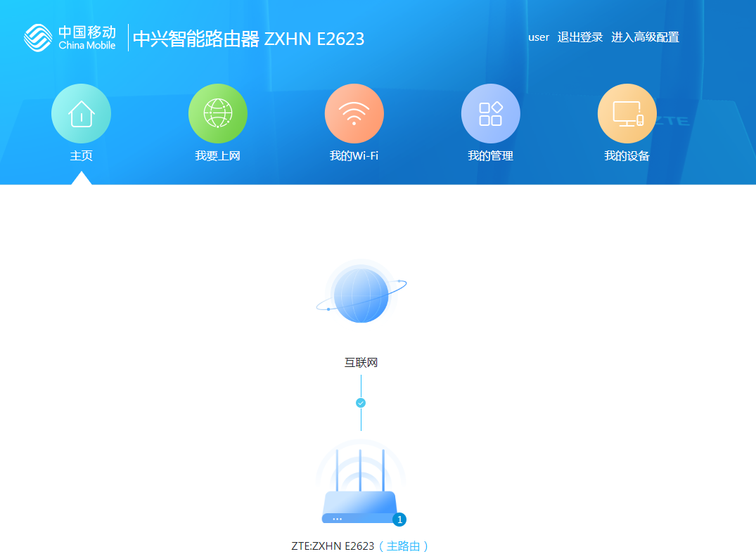Open the 我的Wi-Fi wireless icon
This screenshot has height=554, width=756.
(354, 113)
